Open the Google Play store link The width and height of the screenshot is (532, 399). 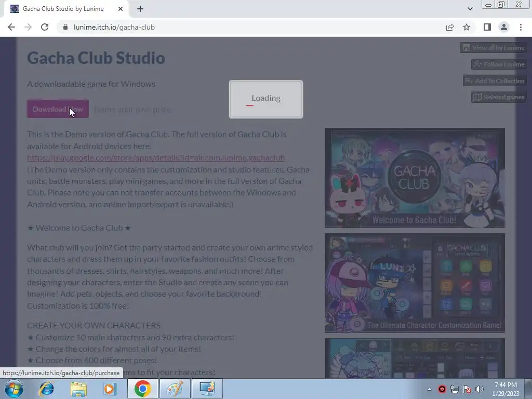(156, 158)
